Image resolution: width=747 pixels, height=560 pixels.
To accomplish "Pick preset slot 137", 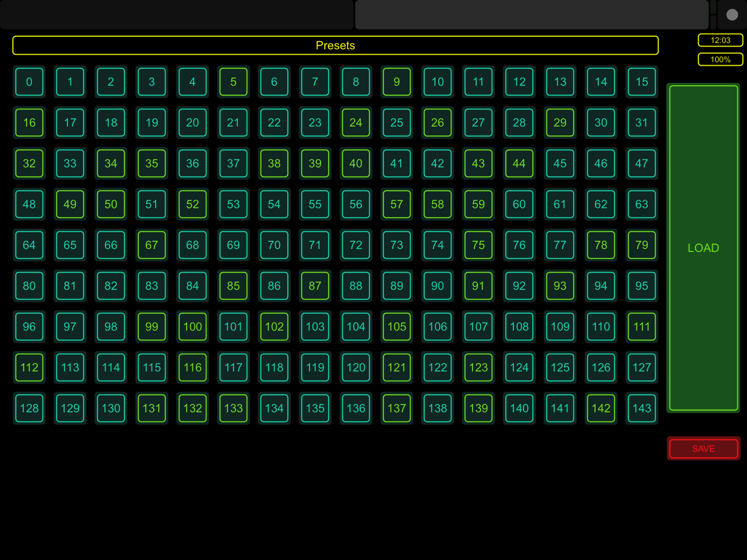I will 397,408.
